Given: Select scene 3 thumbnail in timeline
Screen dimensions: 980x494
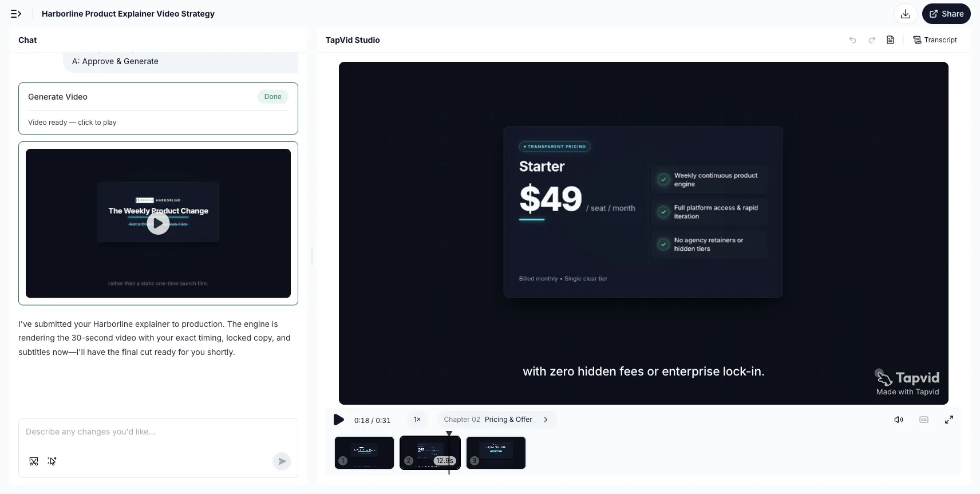Looking at the screenshot, I should point(496,453).
